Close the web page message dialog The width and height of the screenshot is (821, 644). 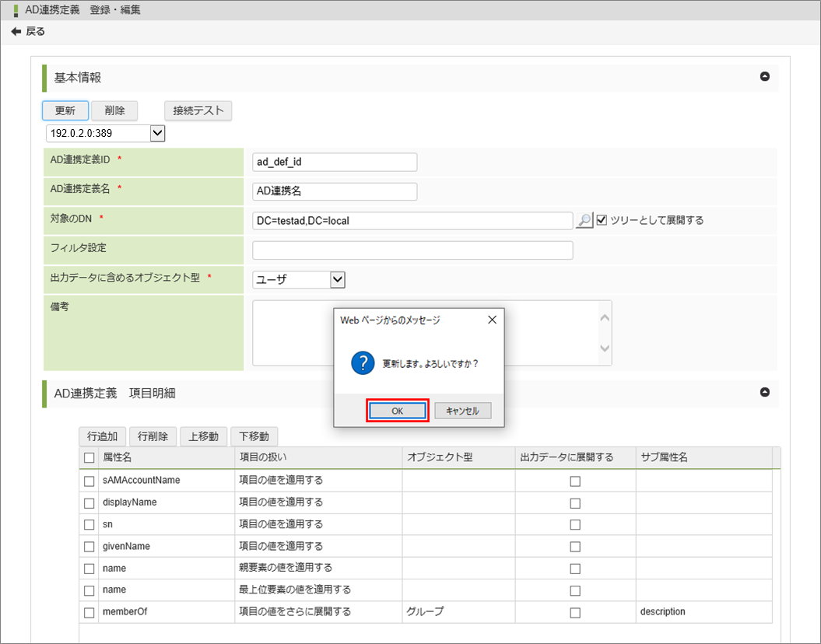[491, 320]
